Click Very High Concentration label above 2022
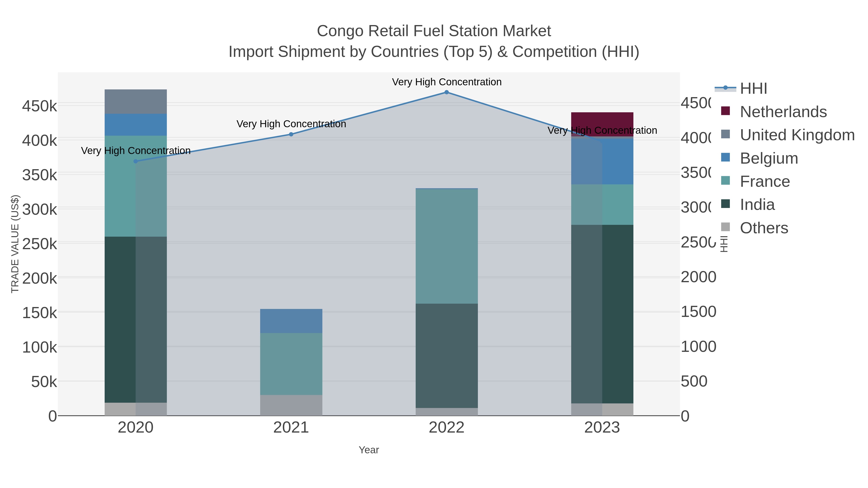This screenshot has height=488, width=868. click(x=447, y=82)
